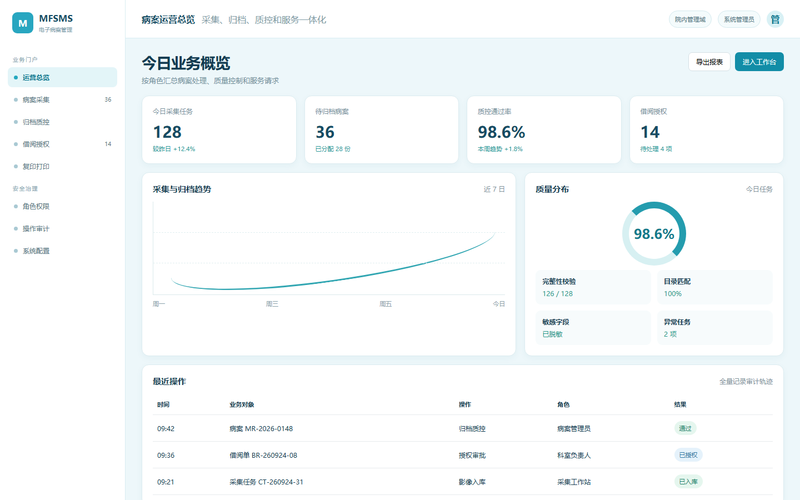Viewport: 800px width, 500px height.
Task: Open 借阅授权 in sidebar
Action: [62, 144]
